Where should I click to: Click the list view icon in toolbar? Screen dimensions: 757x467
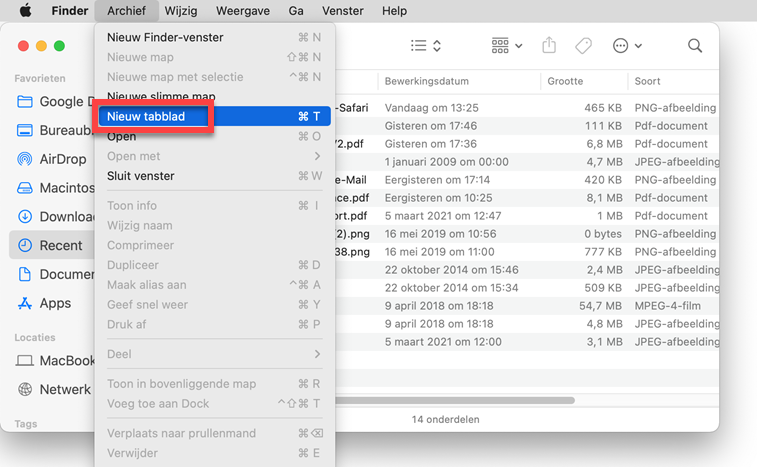coord(419,46)
